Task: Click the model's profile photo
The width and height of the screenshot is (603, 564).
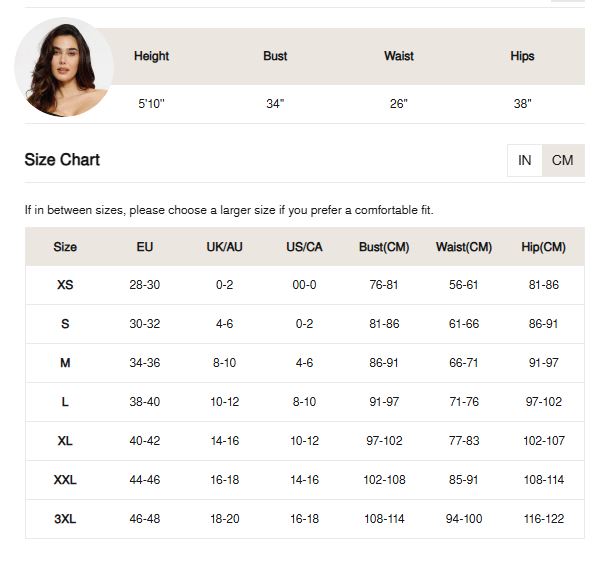Action: pyautogui.click(x=63, y=67)
